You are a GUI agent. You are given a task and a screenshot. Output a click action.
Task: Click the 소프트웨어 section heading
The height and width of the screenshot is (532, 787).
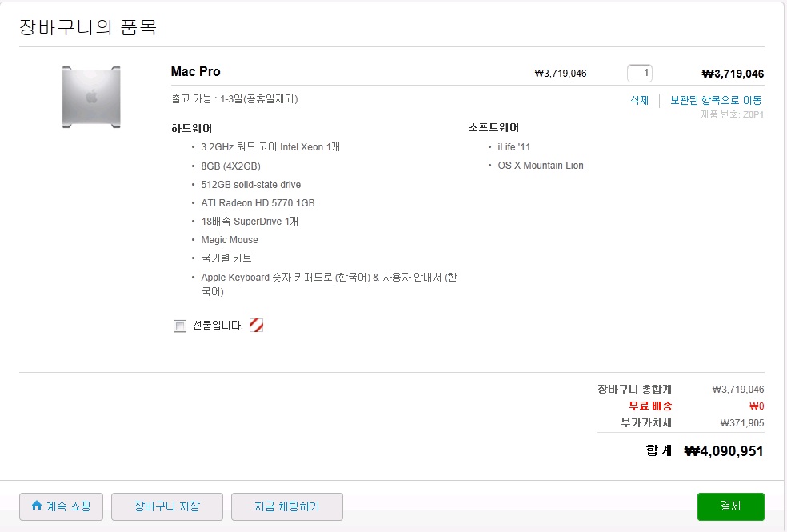pyautogui.click(x=493, y=128)
